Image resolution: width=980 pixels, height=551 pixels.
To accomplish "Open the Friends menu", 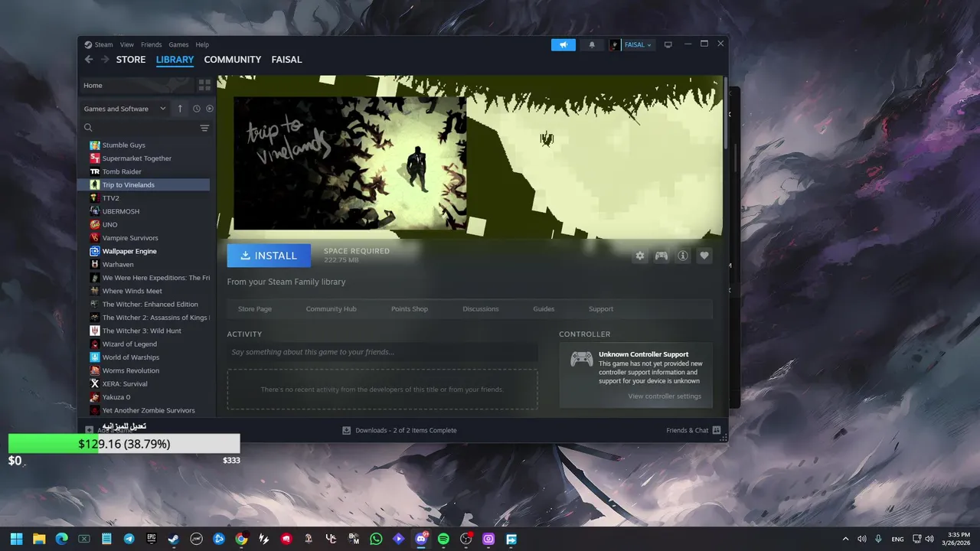I will [152, 44].
